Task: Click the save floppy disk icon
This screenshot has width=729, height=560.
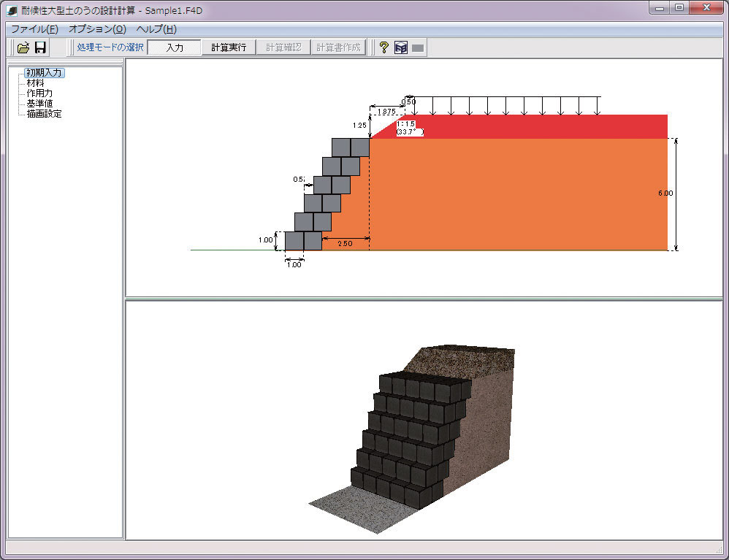Action: click(40, 47)
